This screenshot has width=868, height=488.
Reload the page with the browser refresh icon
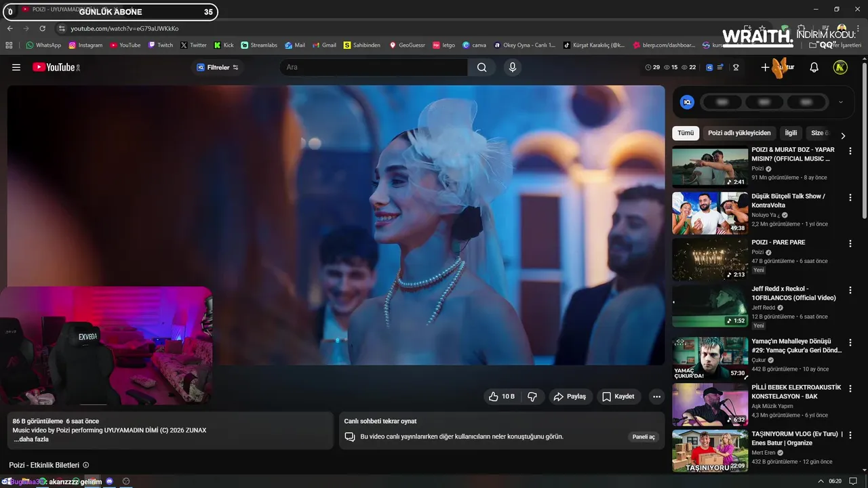coord(42,28)
